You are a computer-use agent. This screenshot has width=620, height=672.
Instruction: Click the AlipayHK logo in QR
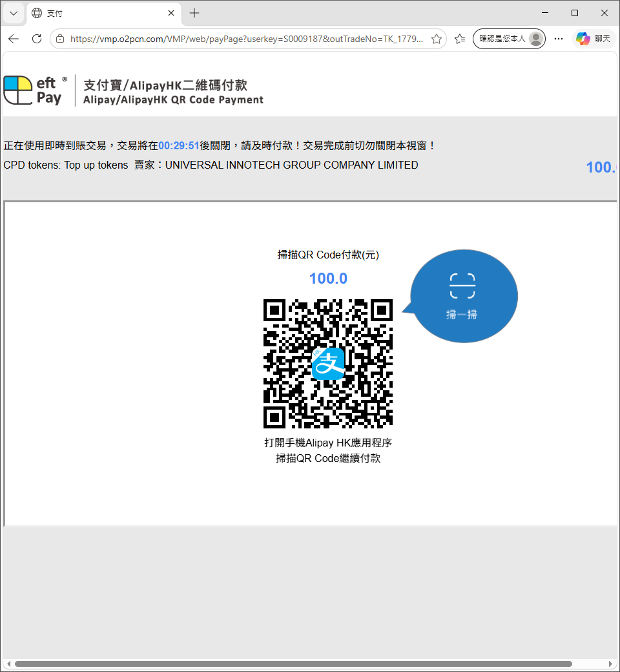point(328,364)
